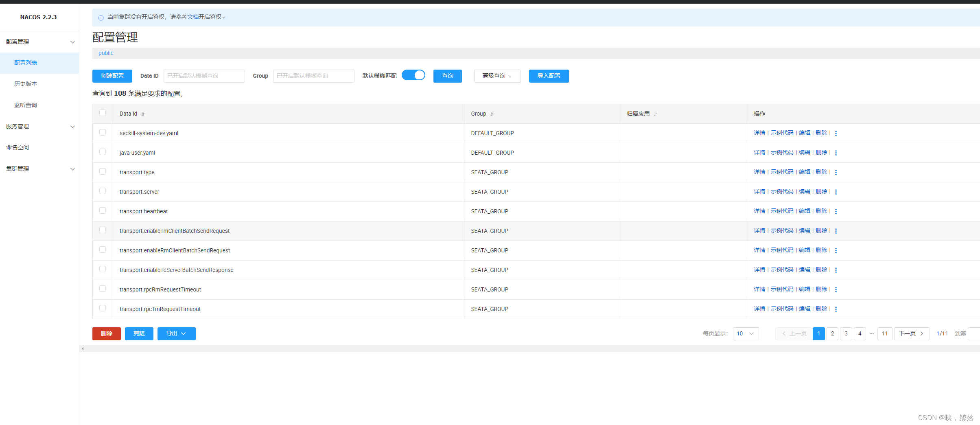Check the transport.rpcRmRequestTimeout row checkbox
The height and width of the screenshot is (425, 980).
tap(103, 289)
